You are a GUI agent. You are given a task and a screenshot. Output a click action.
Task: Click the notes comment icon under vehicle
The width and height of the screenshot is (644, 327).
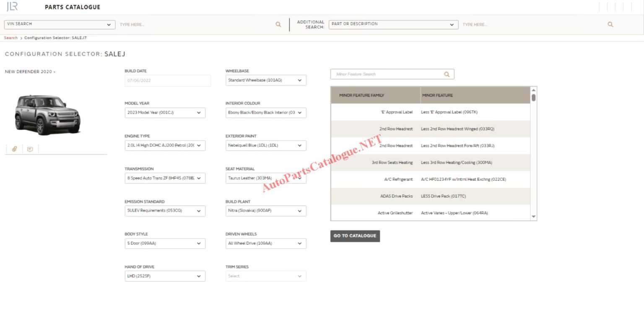[30, 149]
